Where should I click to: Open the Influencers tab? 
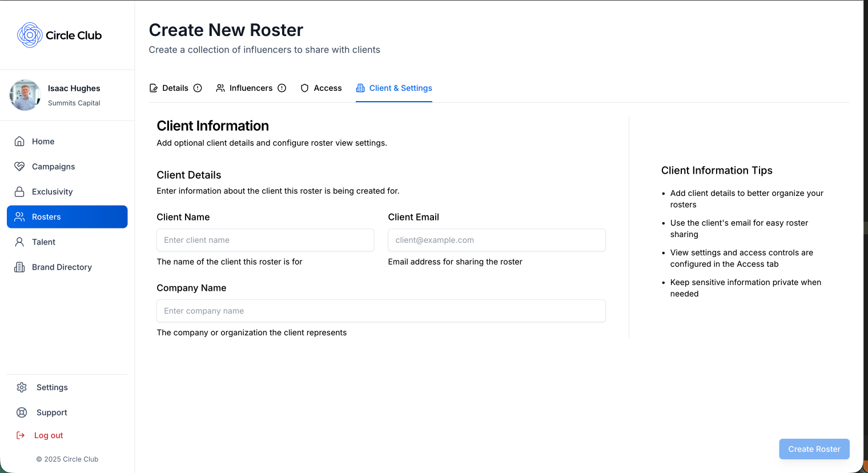click(251, 88)
